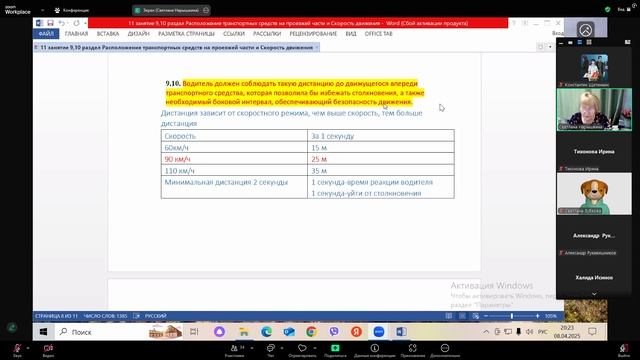Click the word count in status bar
The image size is (640, 360).
[x=105, y=316]
